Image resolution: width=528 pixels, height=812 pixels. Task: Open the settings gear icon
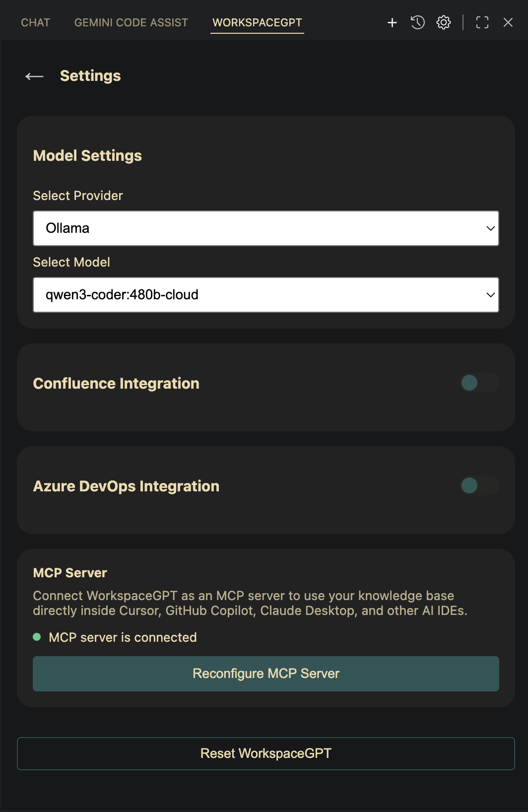444,22
